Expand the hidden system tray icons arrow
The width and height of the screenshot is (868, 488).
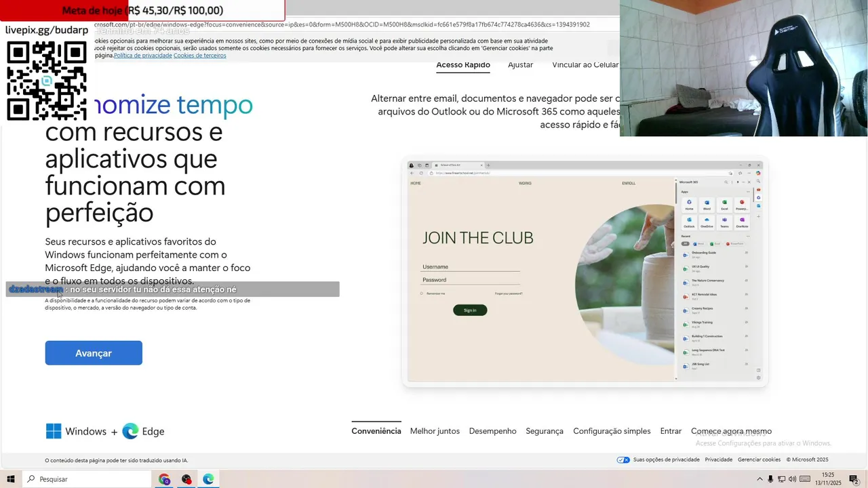[759, 479]
